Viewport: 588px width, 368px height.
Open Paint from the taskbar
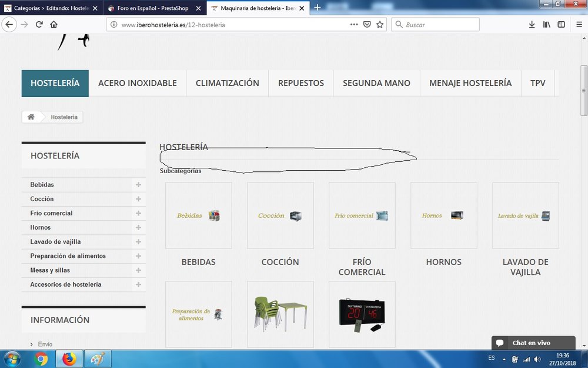coord(98,359)
